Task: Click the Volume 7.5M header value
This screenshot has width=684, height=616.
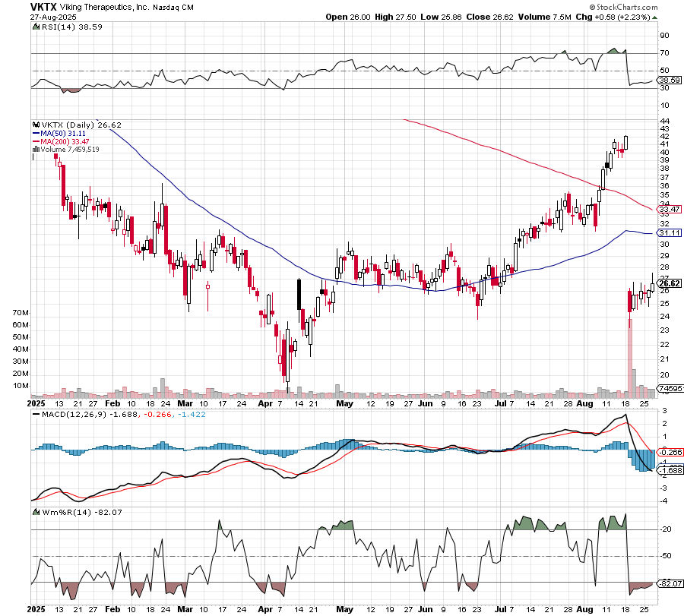Action: [x=544, y=17]
